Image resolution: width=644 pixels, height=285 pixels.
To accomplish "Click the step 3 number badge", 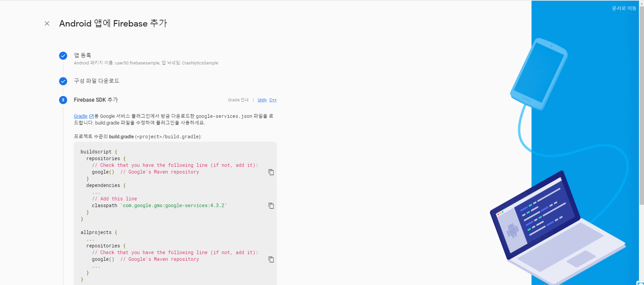I will [x=63, y=100].
